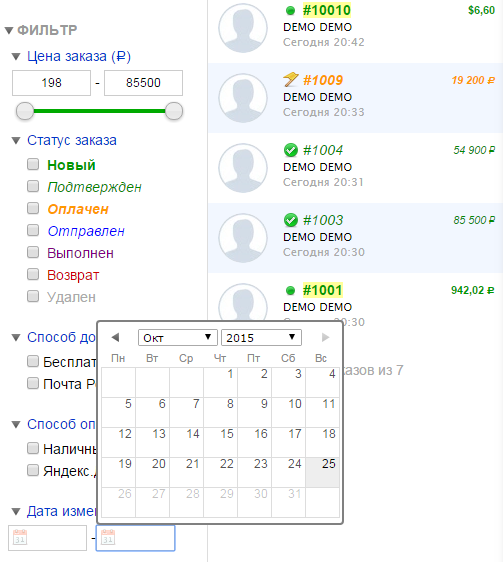Open order #1004 link
The image size is (503, 562).
[x=323, y=150]
